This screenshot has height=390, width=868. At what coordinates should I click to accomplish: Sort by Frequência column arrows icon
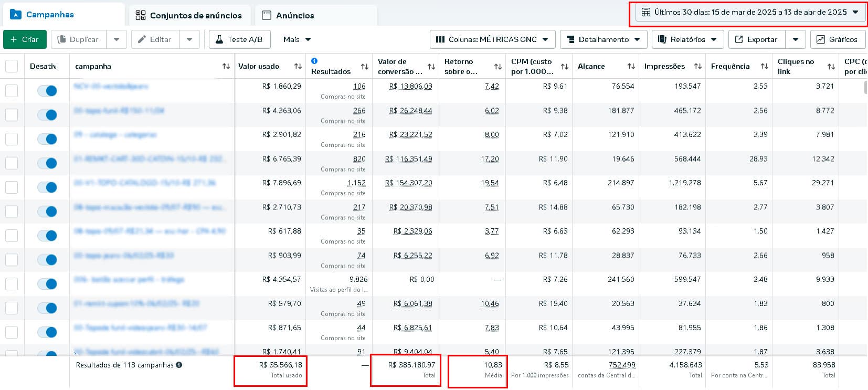tap(765, 66)
